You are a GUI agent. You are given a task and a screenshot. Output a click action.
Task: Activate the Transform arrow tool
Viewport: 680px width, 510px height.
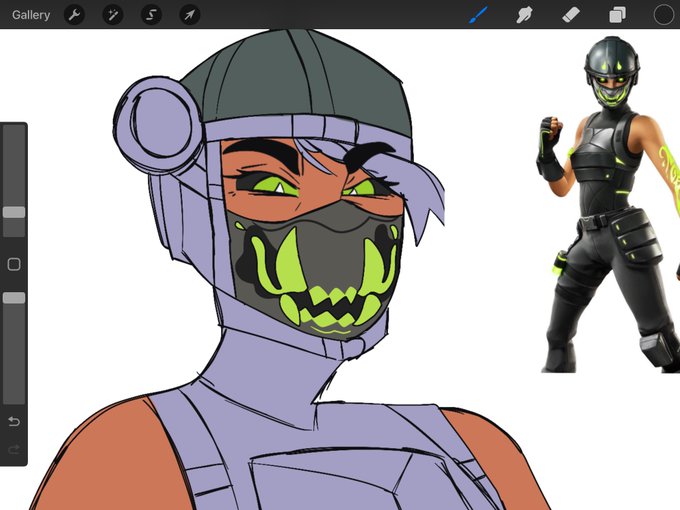(x=190, y=15)
